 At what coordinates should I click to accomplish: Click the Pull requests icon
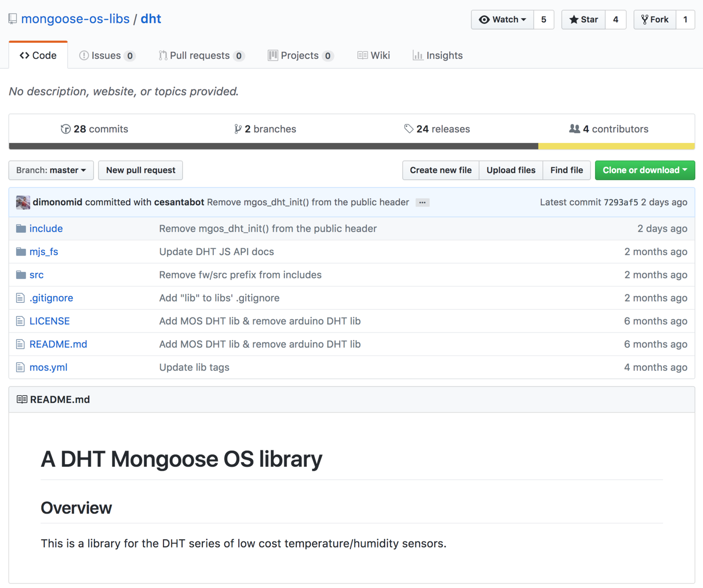pyautogui.click(x=163, y=55)
